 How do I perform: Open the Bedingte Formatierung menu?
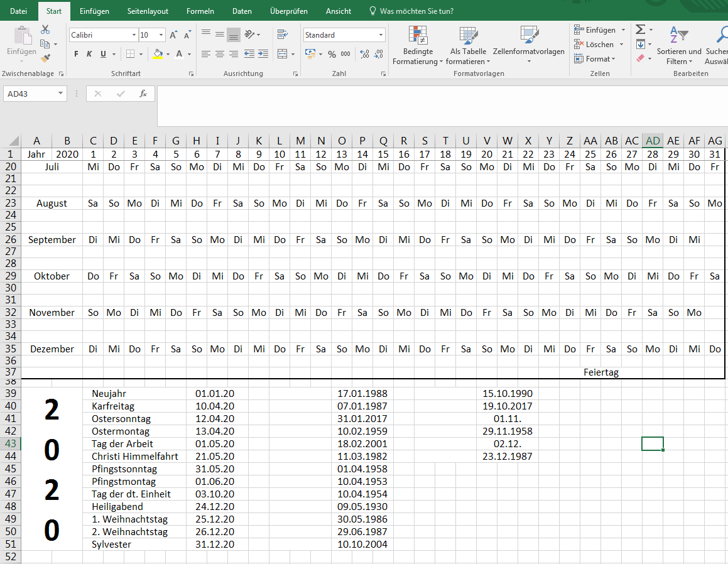click(x=418, y=46)
